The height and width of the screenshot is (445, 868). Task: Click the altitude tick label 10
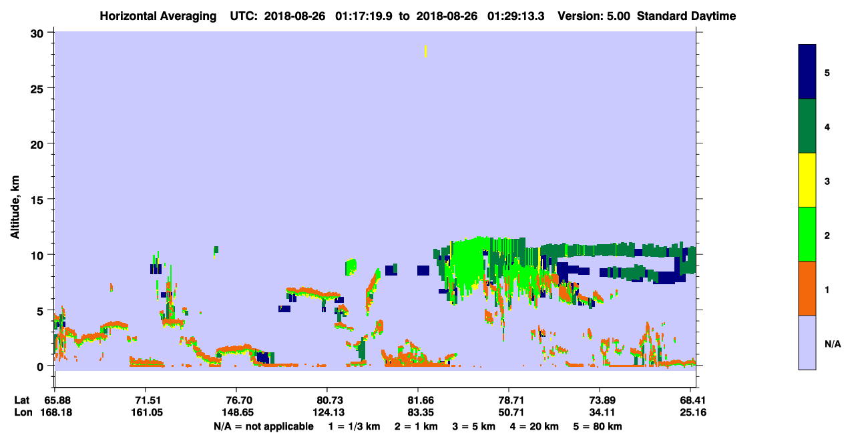coord(39,255)
